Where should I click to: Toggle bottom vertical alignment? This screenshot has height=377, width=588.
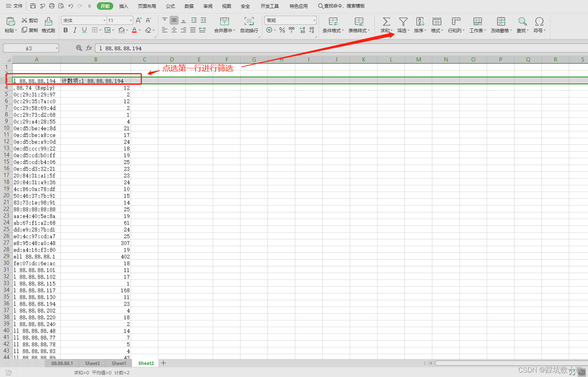183,20
